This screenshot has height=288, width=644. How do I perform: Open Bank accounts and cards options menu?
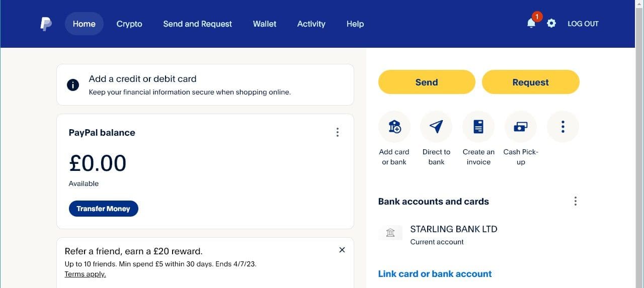click(x=575, y=201)
